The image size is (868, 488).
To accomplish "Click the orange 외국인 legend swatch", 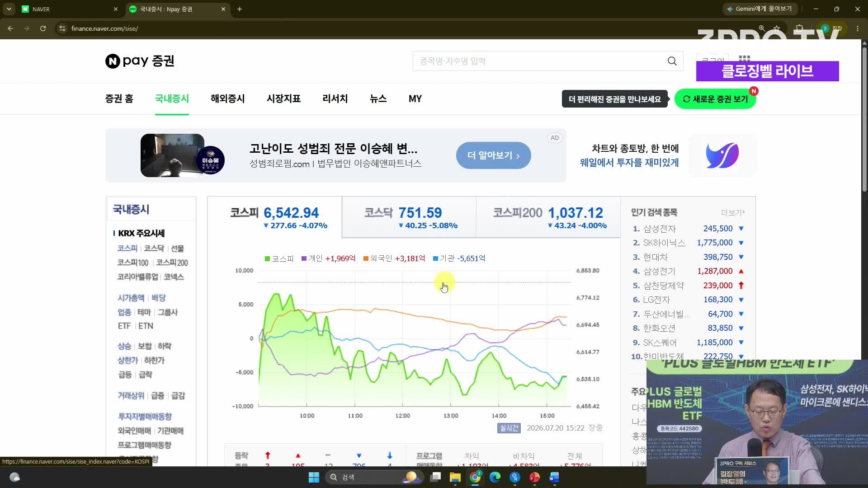I will pyautogui.click(x=366, y=258).
